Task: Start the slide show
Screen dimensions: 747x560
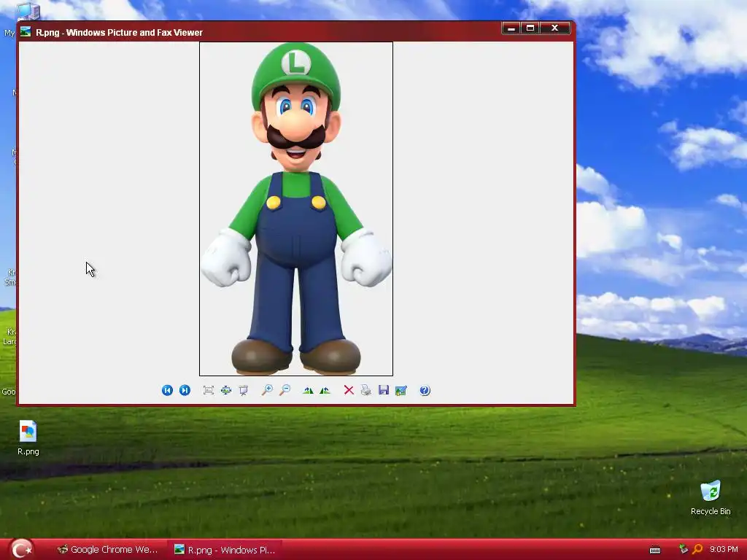Action: 244,391
